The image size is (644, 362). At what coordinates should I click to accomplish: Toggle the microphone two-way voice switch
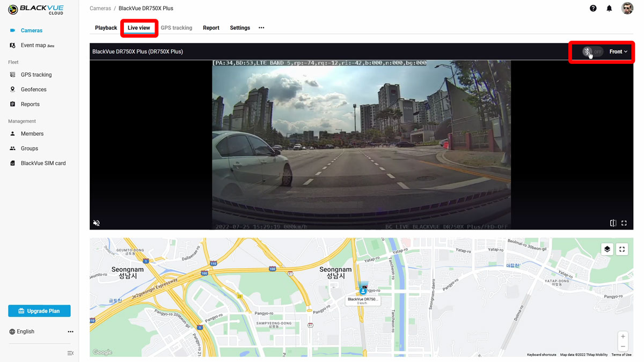pyautogui.click(x=593, y=52)
